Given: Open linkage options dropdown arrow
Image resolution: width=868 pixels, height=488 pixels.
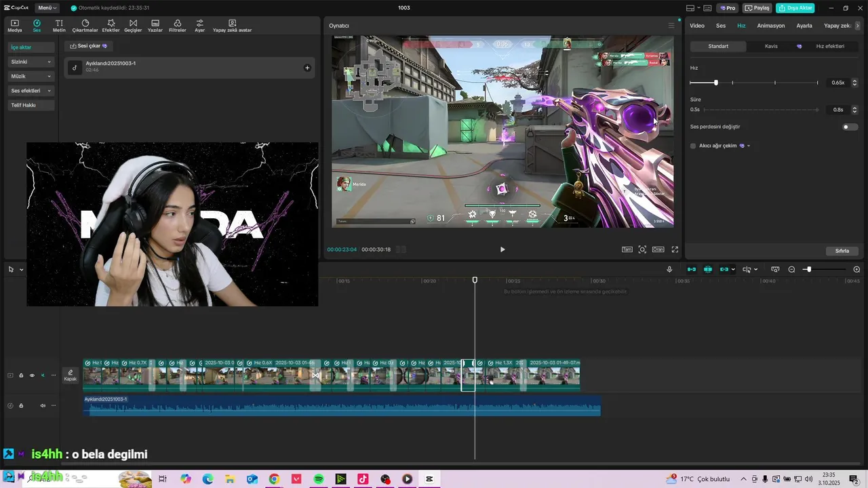Looking at the screenshot, I should click(x=733, y=269).
